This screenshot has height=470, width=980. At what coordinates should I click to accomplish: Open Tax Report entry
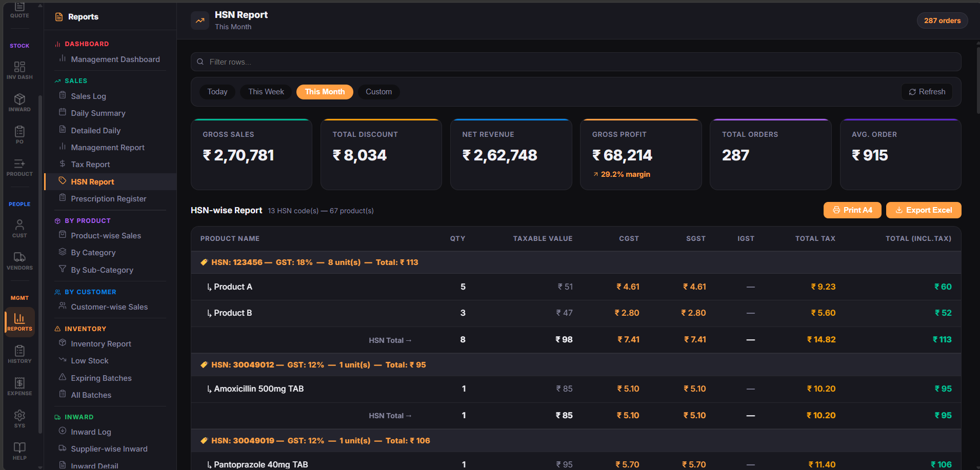(x=110, y=164)
